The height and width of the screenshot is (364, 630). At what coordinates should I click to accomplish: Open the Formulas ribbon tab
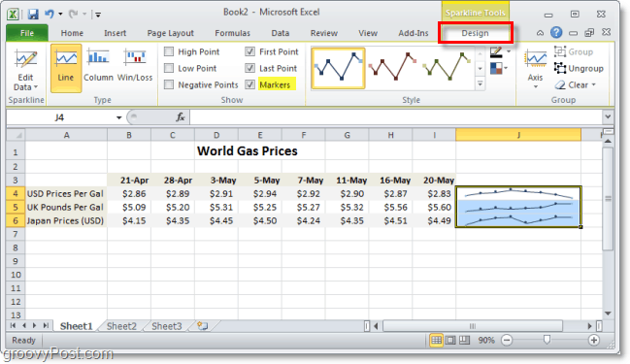click(x=232, y=33)
